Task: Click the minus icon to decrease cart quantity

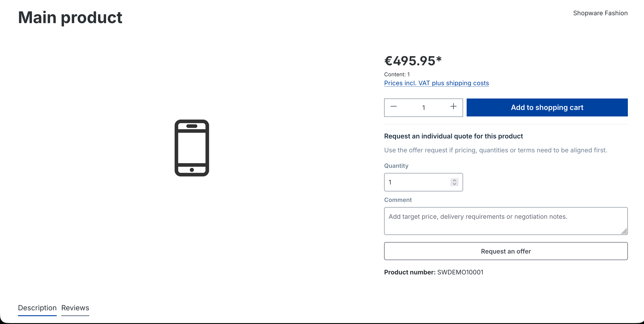Action: coord(394,107)
